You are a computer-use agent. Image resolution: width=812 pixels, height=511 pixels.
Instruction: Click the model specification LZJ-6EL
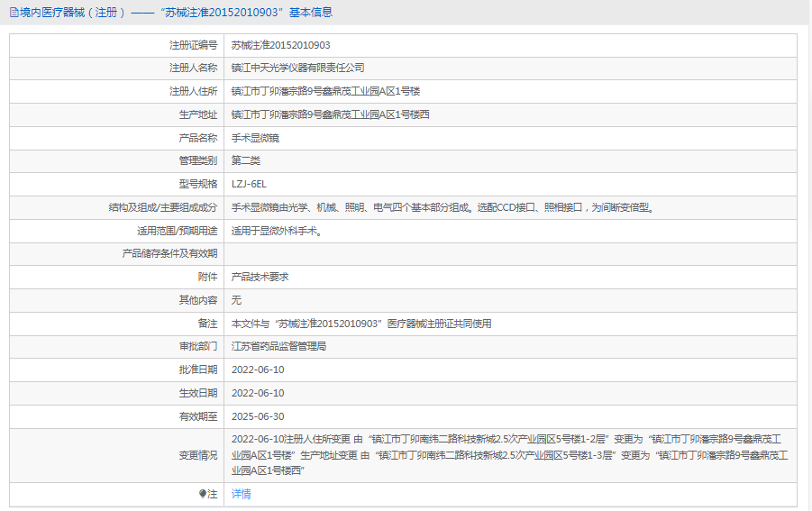click(249, 184)
